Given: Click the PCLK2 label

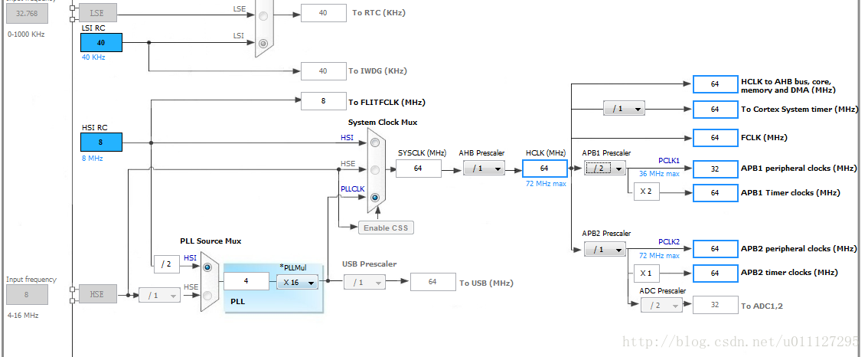Looking at the screenshot, I should pos(669,241).
